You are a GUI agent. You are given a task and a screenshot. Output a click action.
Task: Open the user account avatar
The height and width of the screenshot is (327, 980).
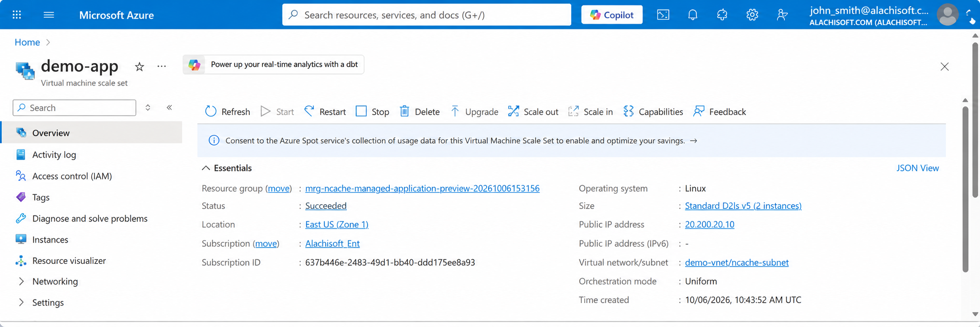point(947,15)
